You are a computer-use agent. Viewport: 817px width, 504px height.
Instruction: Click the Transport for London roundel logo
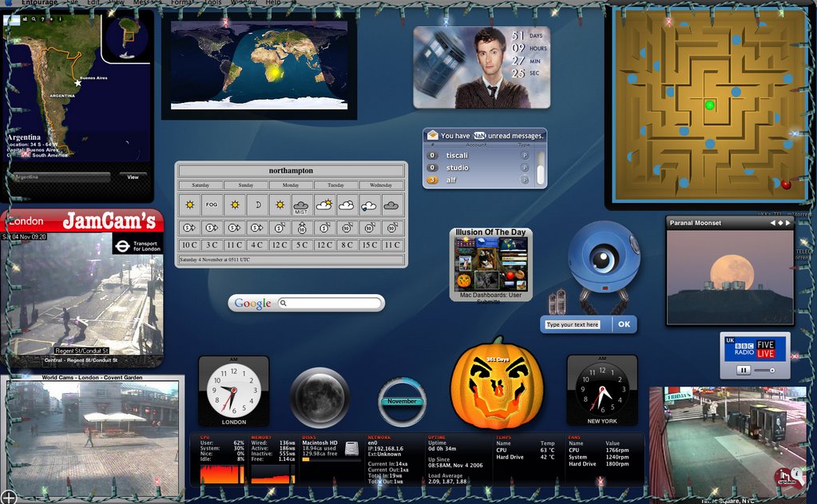tap(122, 246)
